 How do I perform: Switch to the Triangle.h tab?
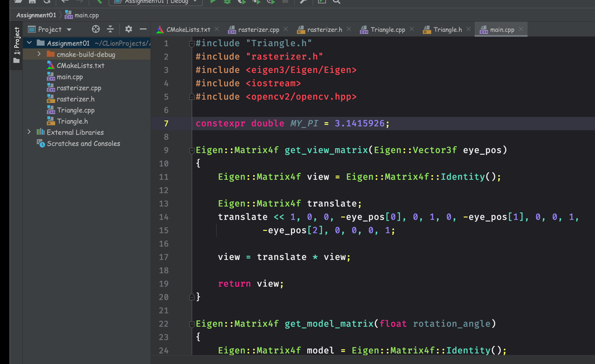pos(447,30)
